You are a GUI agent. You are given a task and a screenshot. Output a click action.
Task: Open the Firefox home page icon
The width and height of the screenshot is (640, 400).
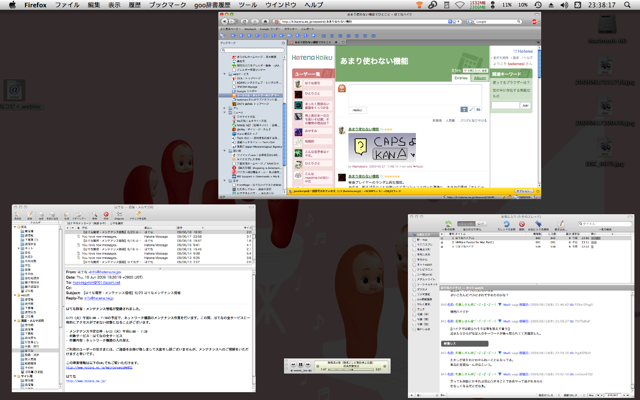[x=266, y=21]
